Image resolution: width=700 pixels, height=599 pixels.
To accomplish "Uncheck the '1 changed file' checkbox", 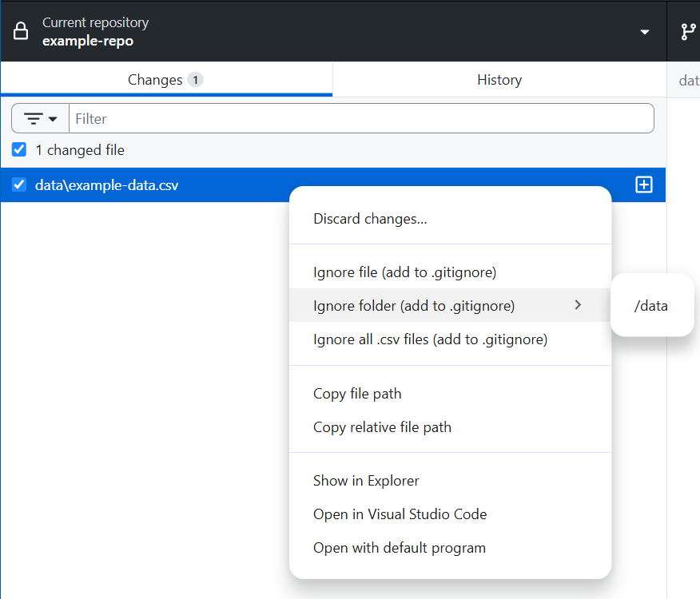I will click(19, 149).
